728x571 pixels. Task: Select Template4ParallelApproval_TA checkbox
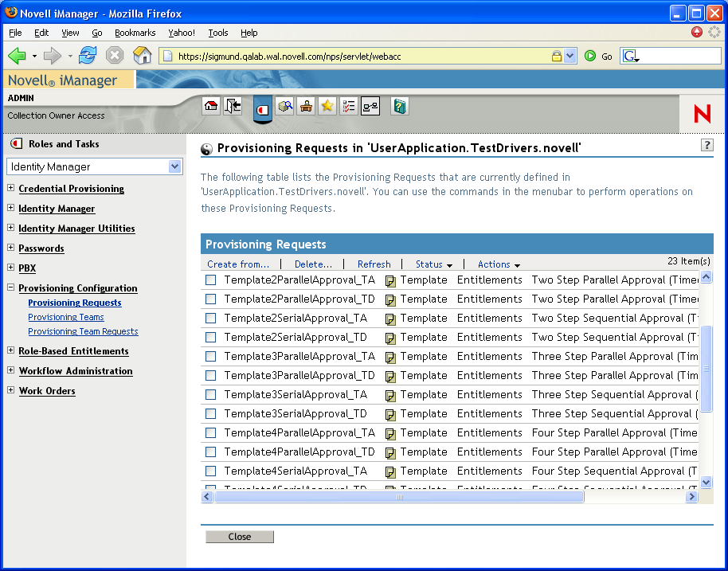pyautogui.click(x=211, y=432)
